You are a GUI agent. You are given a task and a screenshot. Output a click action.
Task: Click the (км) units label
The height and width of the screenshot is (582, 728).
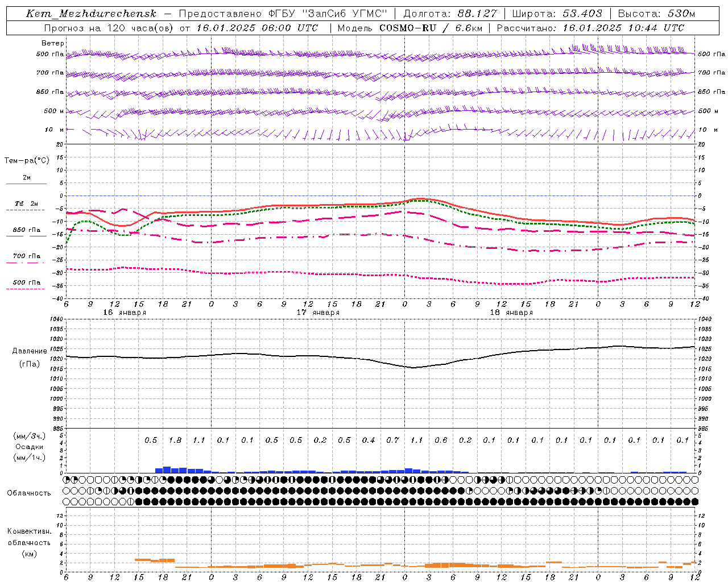(x=30, y=554)
